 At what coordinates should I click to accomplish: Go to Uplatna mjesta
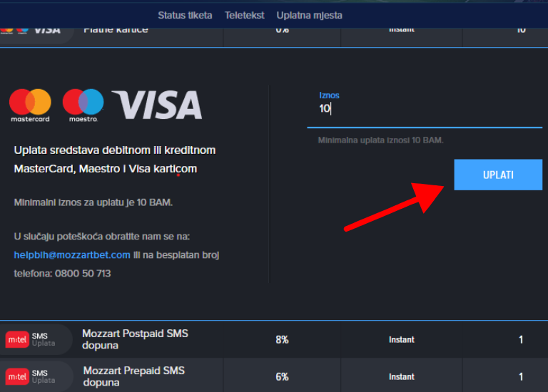click(309, 15)
